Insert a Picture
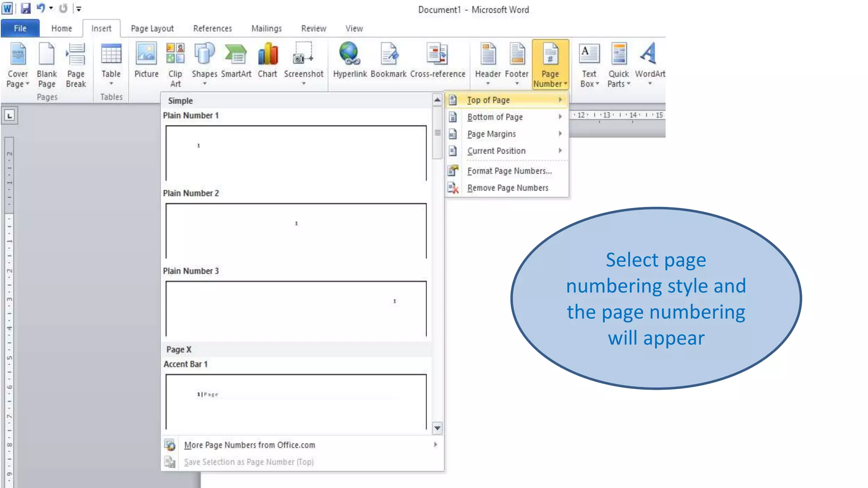868x488 pixels. (146, 60)
